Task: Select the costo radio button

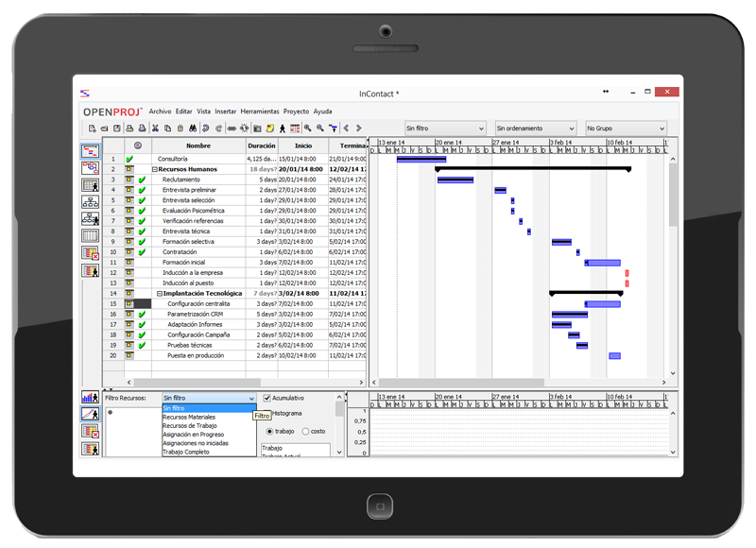Action: click(x=305, y=431)
